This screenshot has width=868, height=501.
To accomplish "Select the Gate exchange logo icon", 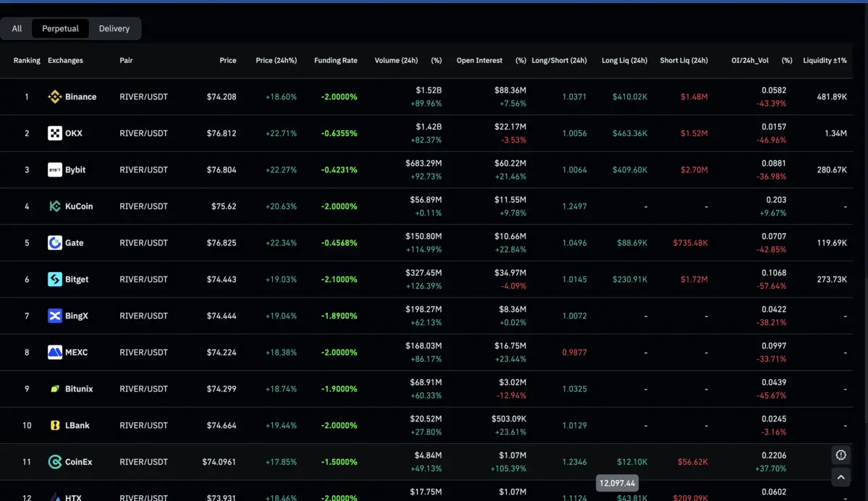I will (56, 243).
